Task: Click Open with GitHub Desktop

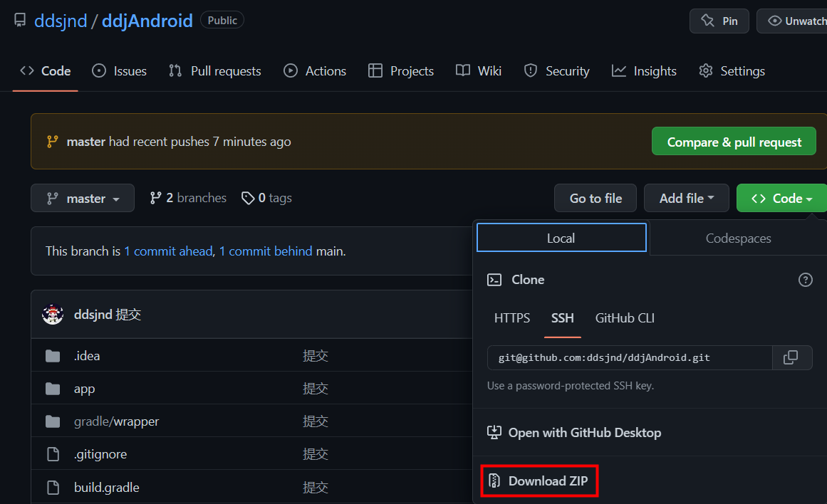Action: 574,433
